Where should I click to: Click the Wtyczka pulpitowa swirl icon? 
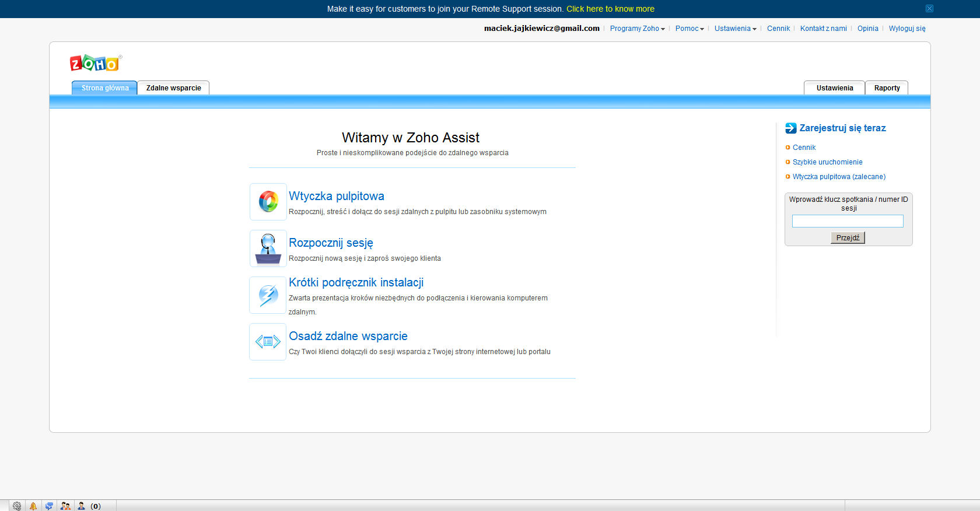pos(268,202)
